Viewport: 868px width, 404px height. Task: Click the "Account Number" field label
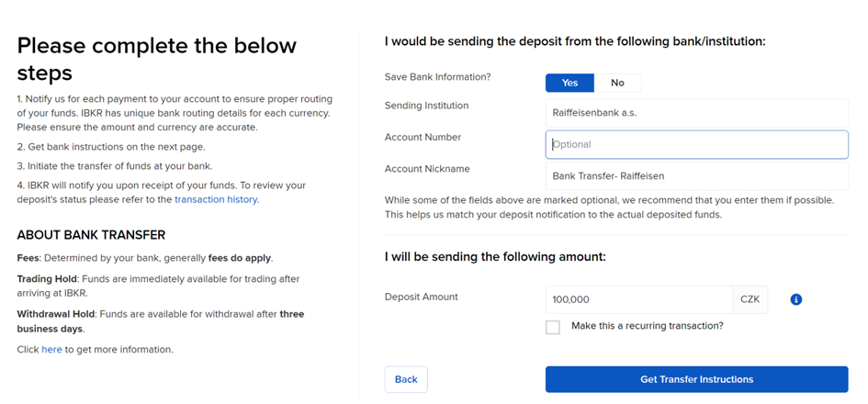point(423,138)
